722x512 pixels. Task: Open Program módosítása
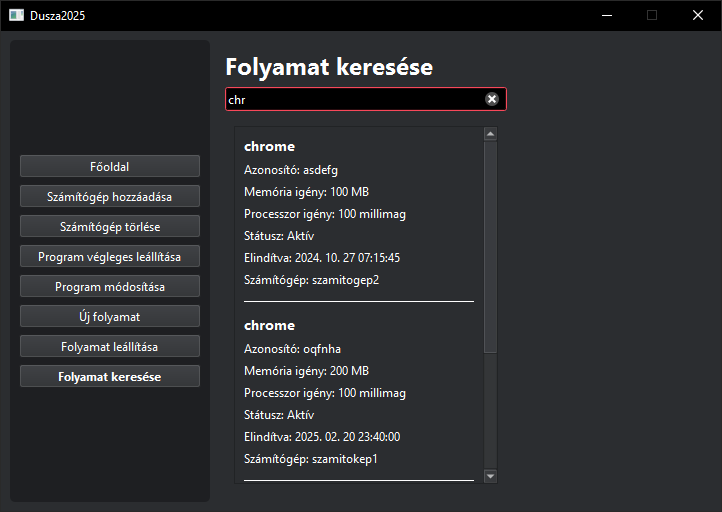click(x=110, y=286)
